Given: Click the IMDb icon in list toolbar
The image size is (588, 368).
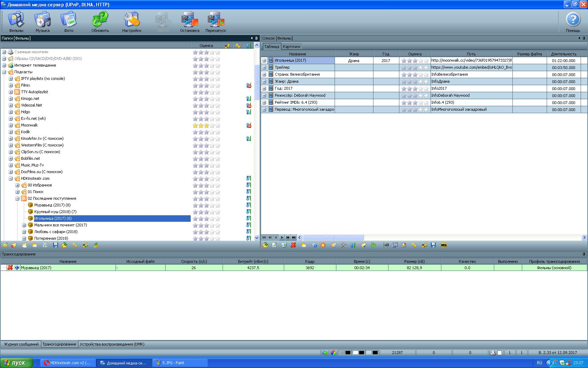Looking at the screenshot, I should click(x=443, y=245).
